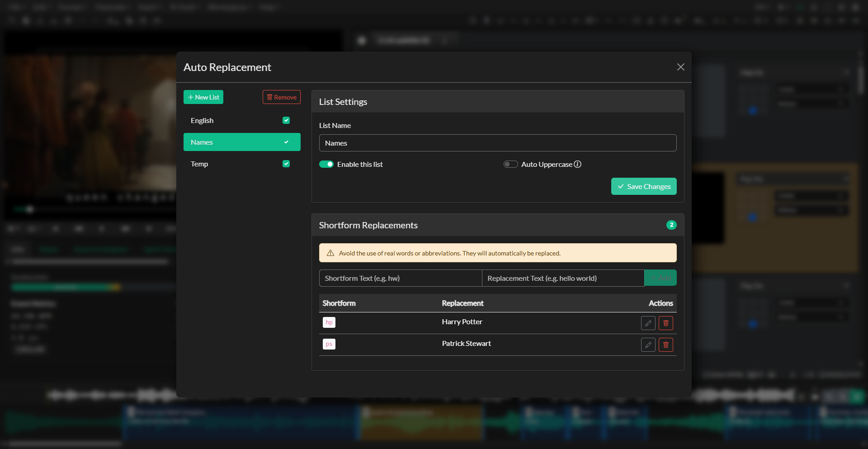Select the Temp replacement list
This screenshot has width=868, height=449.
199,164
